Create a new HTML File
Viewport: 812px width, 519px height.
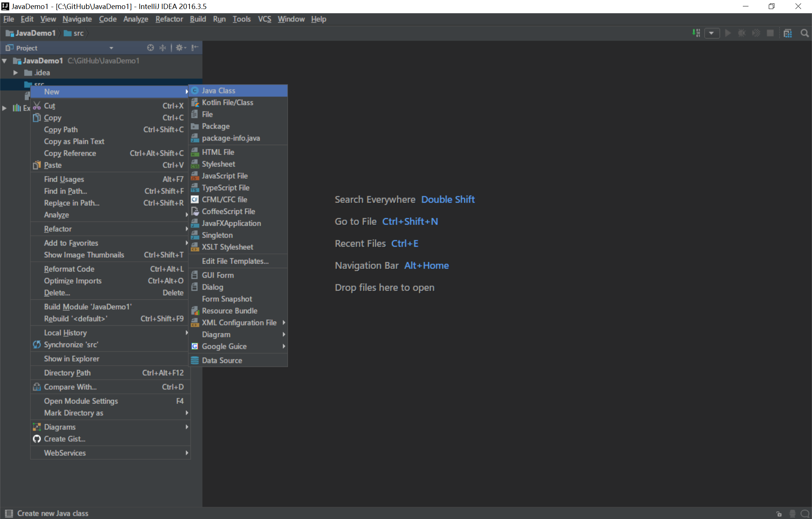coord(238,152)
